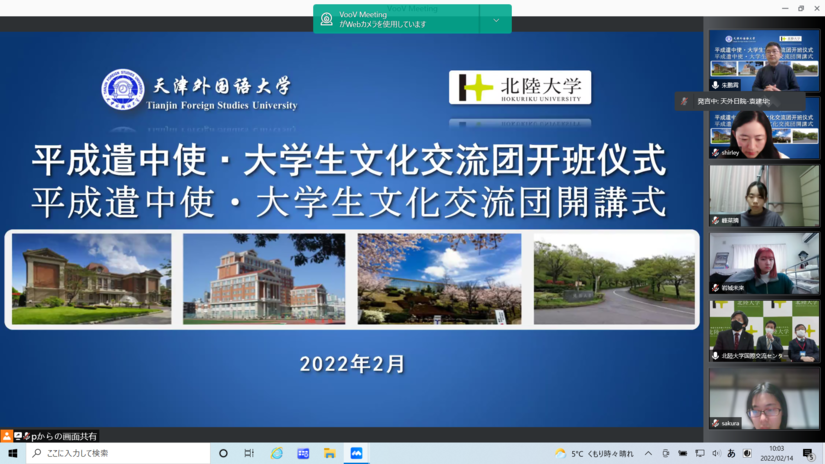Screen dimensions: 825x464
Task: Open the Windows Start menu
Action: pos(13,453)
